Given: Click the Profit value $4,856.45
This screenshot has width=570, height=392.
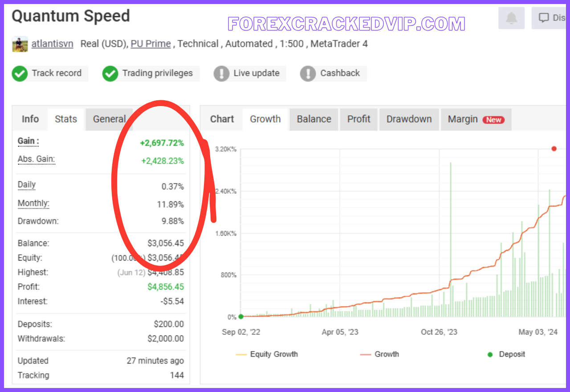Looking at the screenshot, I should pos(166,286).
